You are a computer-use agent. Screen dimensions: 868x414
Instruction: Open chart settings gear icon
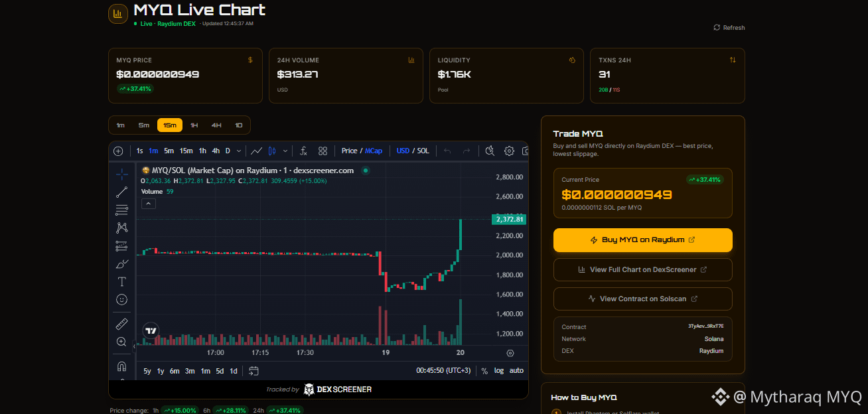point(509,151)
